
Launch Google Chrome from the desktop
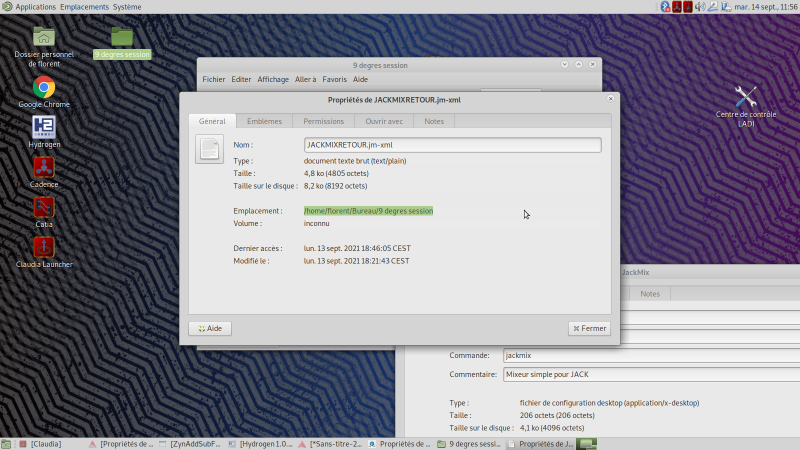tap(44, 92)
